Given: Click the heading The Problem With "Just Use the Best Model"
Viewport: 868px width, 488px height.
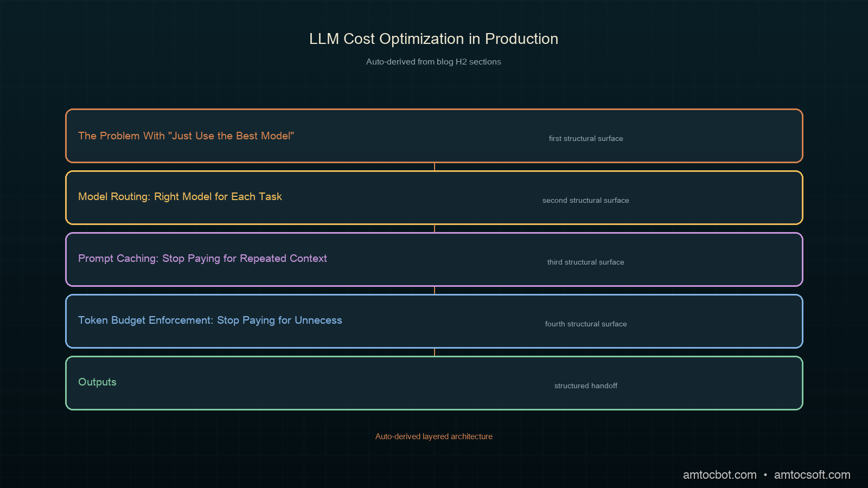Looking at the screenshot, I should (x=186, y=136).
